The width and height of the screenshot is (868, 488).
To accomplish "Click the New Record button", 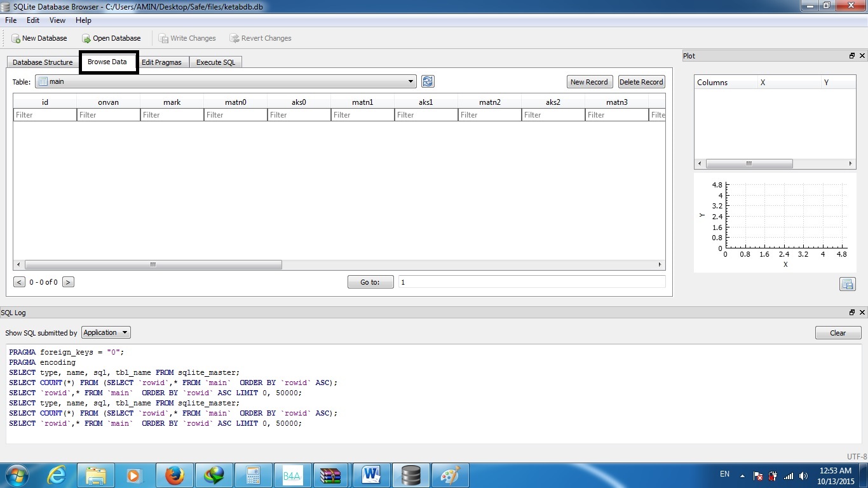I will [x=589, y=82].
